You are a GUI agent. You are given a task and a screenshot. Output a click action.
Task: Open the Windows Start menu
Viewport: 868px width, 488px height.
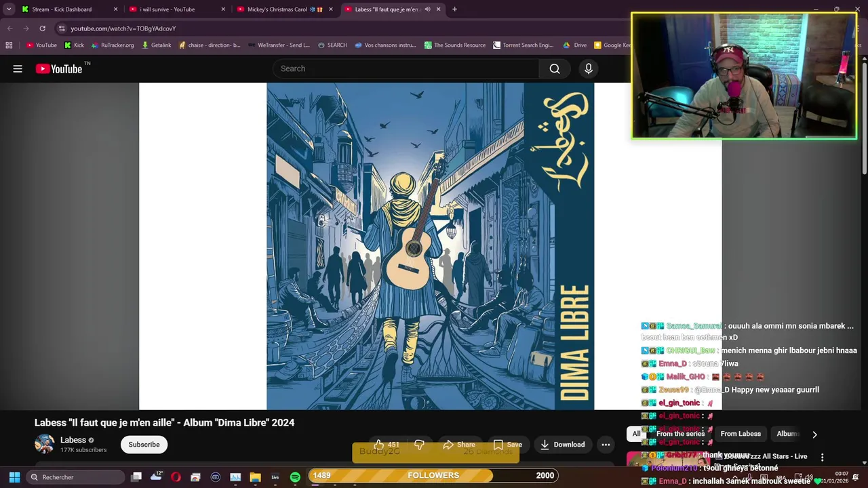(x=14, y=477)
